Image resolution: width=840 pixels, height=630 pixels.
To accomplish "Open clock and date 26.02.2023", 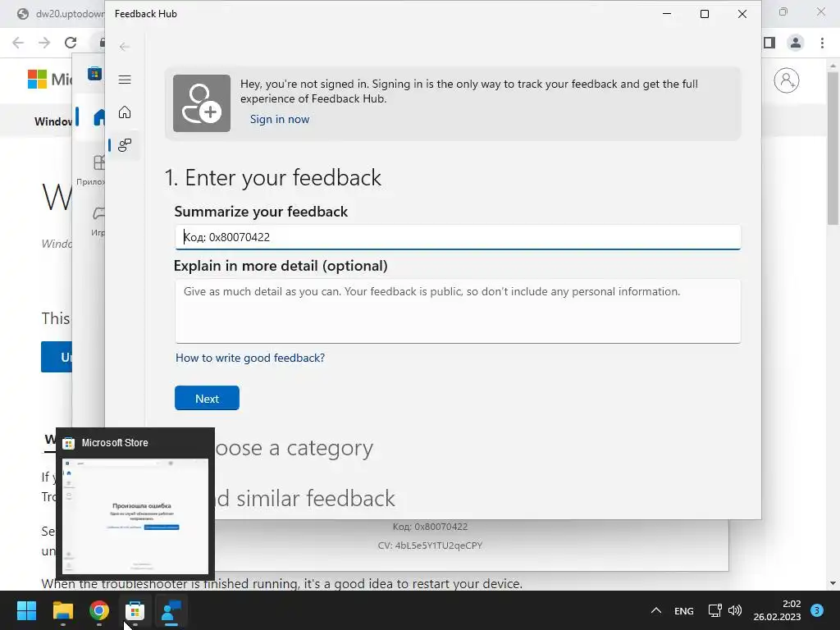I will point(777,610).
